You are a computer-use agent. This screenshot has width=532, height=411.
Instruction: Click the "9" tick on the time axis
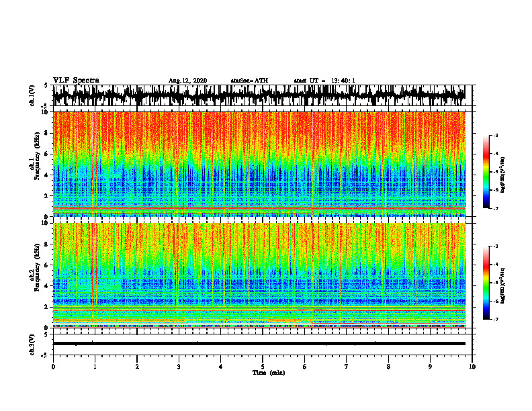point(430,367)
